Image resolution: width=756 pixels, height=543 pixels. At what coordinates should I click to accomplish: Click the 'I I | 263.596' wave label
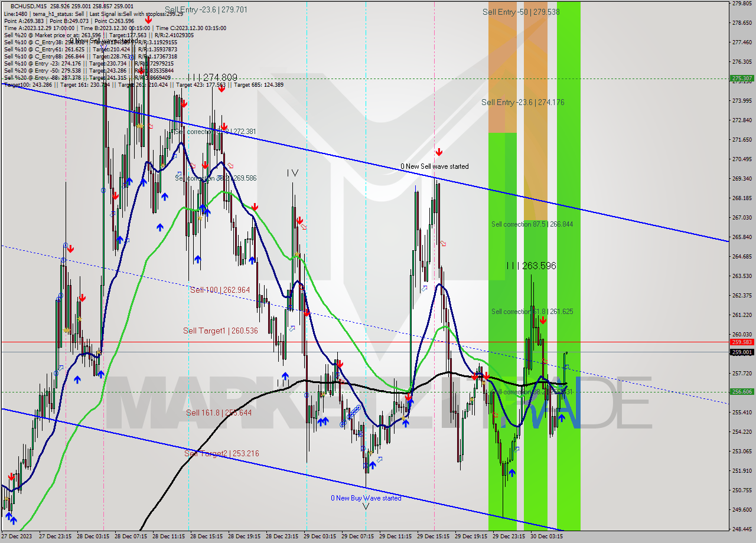point(531,266)
